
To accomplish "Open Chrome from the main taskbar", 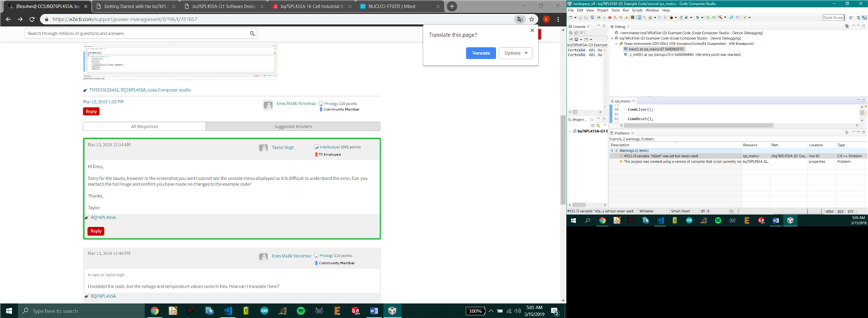I will (155, 310).
